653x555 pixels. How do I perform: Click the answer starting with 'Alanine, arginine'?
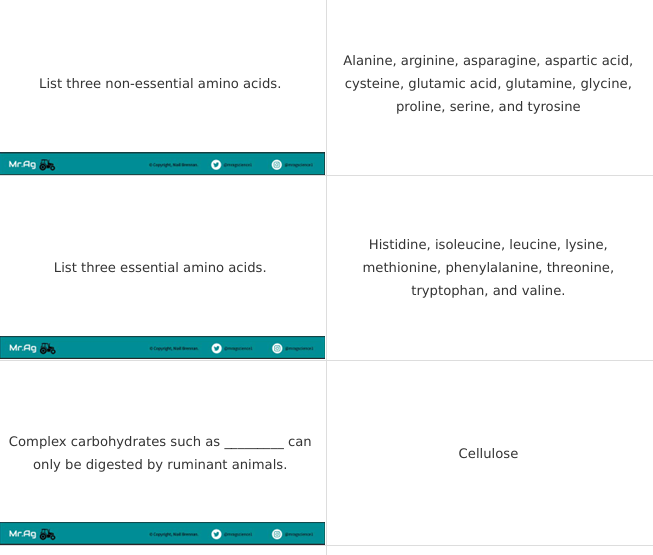pyautogui.click(x=488, y=83)
